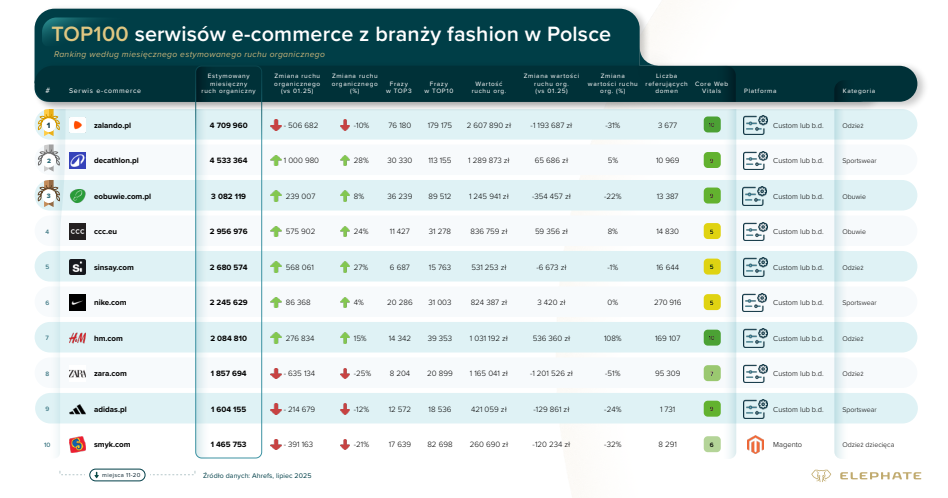
Task: Click the 'Odzież dziecięca' category cell
Action: pyautogui.click(x=868, y=445)
